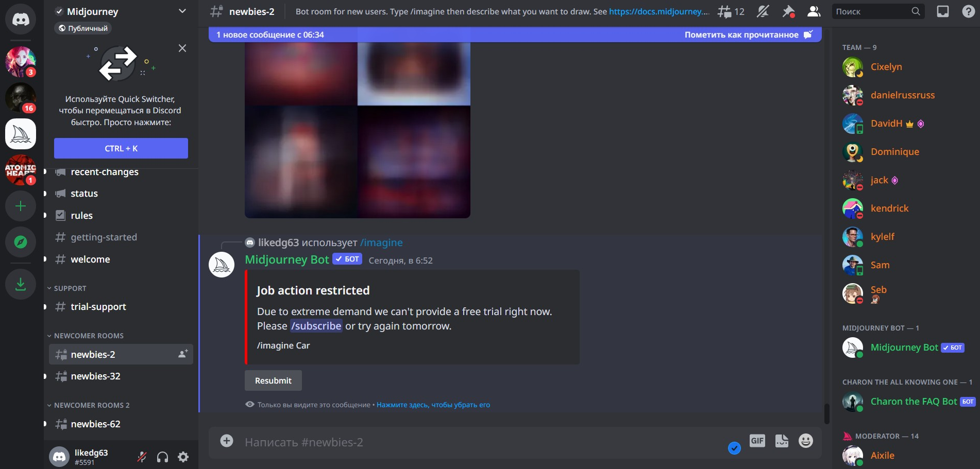Open docs.midjourney link in channel topic

click(659, 11)
